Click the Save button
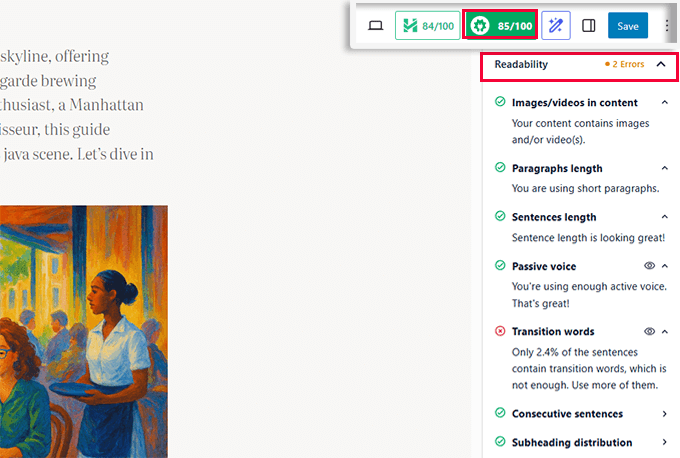This screenshot has height=458, width=680. (628, 26)
